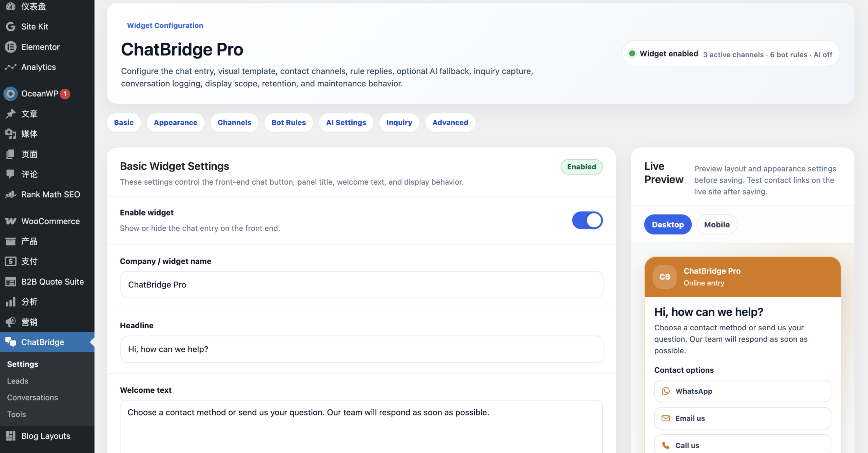Image resolution: width=868 pixels, height=453 pixels.
Task: Click the products icon for 产品
Action: point(11,241)
